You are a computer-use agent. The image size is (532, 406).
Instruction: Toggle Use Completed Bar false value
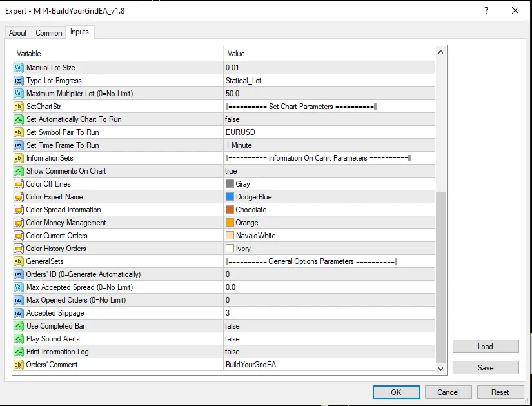(x=329, y=326)
